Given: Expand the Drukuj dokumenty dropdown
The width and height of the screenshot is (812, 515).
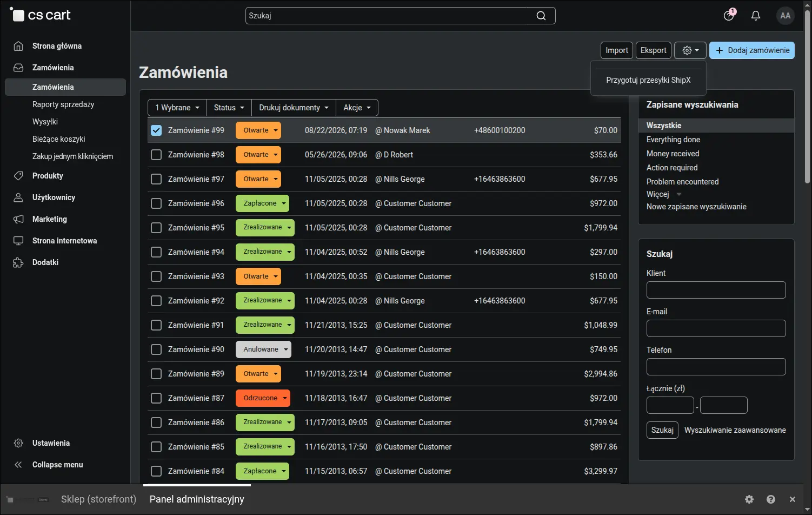Looking at the screenshot, I should (294, 108).
